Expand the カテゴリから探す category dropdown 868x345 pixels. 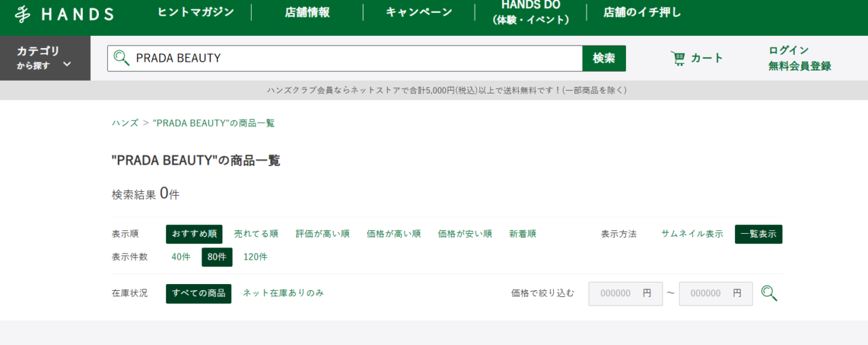[45, 58]
